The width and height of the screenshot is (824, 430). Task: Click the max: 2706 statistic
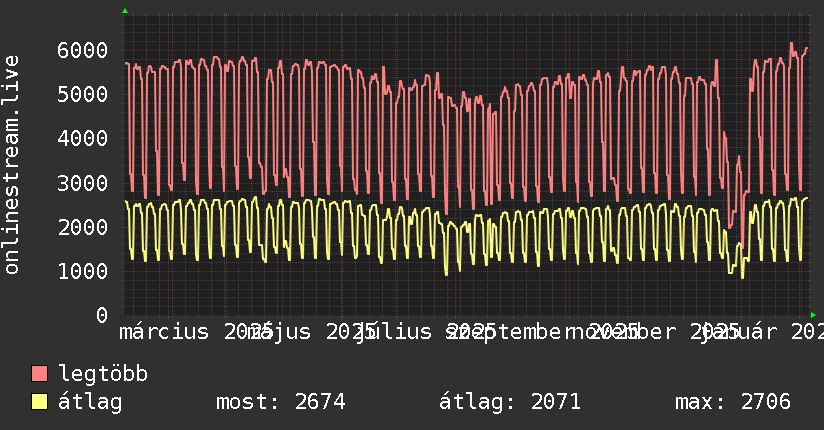click(733, 402)
